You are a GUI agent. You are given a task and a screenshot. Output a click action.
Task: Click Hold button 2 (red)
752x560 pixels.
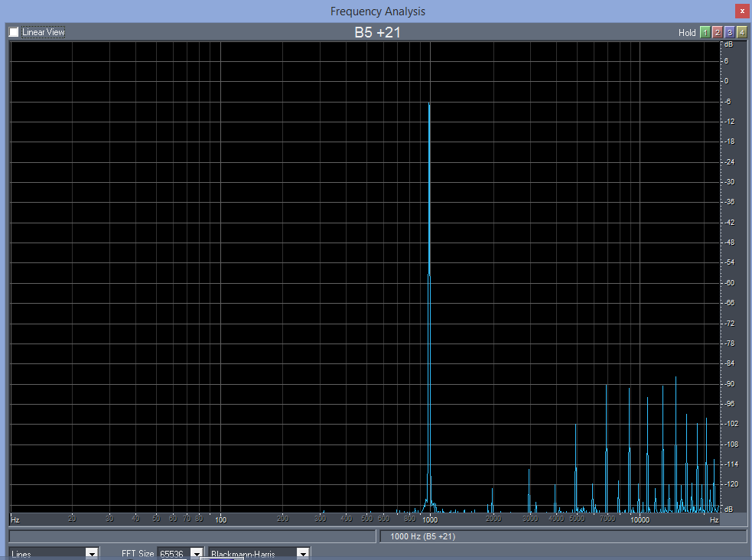click(x=718, y=33)
